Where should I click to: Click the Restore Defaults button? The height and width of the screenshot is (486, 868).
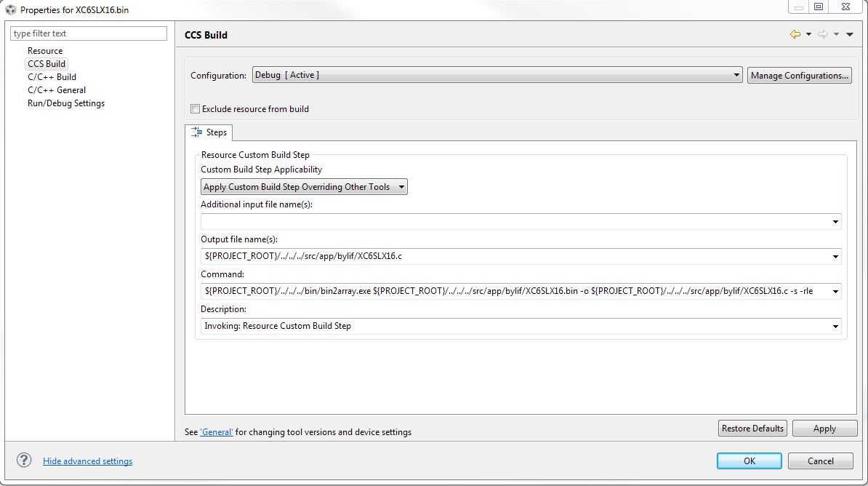[752, 428]
